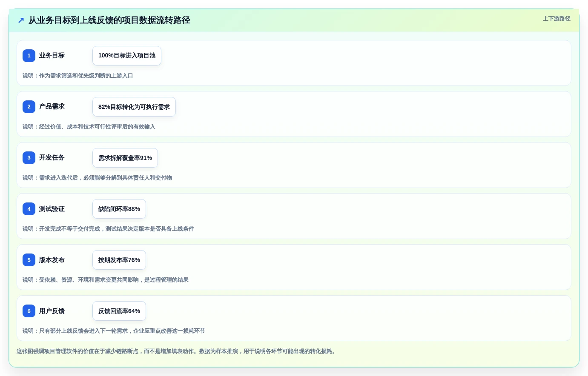588x376 pixels.
Task: Click the 用户反馈 step label
Action: (x=52, y=311)
